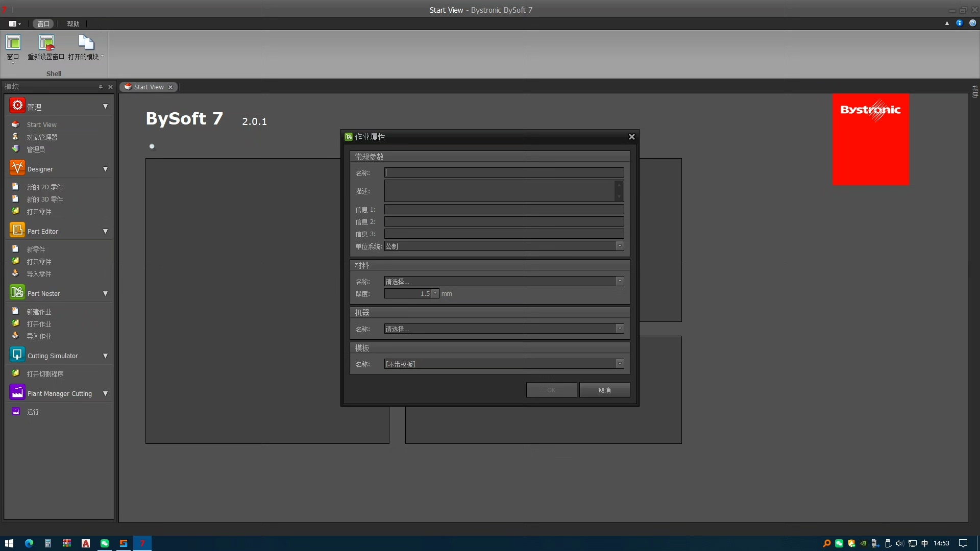Image resolution: width=980 pixels, height=551 pixels.
Task: Open the machine 名称 dropdown
Action: coord(619,329)
